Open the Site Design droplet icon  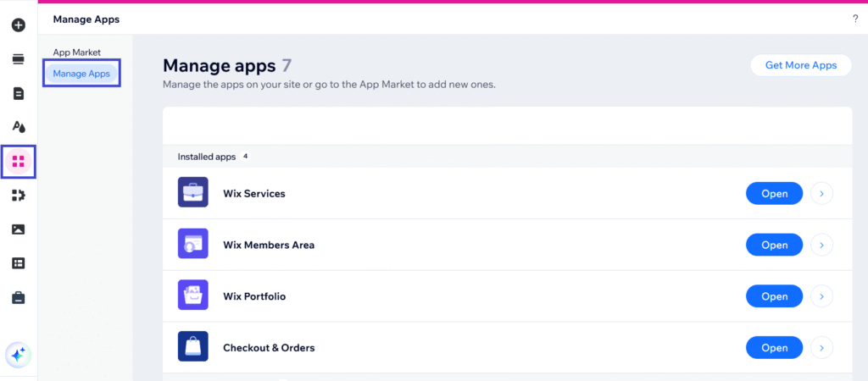(x=18, y=127)
